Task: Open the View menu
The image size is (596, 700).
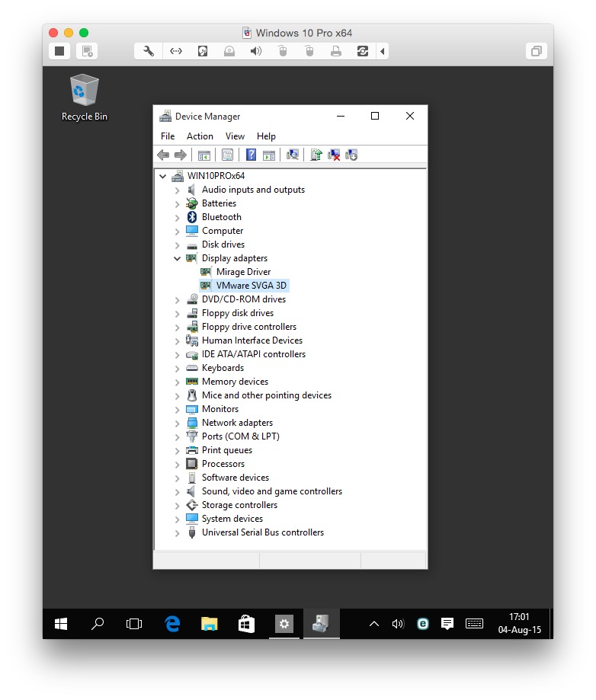Action: pos(235,136)
